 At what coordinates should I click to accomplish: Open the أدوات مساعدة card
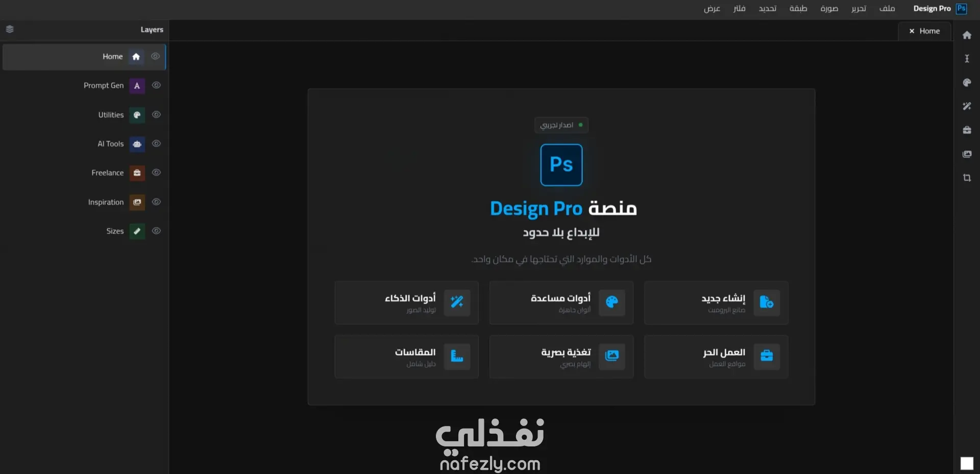[x=561, y=303]
